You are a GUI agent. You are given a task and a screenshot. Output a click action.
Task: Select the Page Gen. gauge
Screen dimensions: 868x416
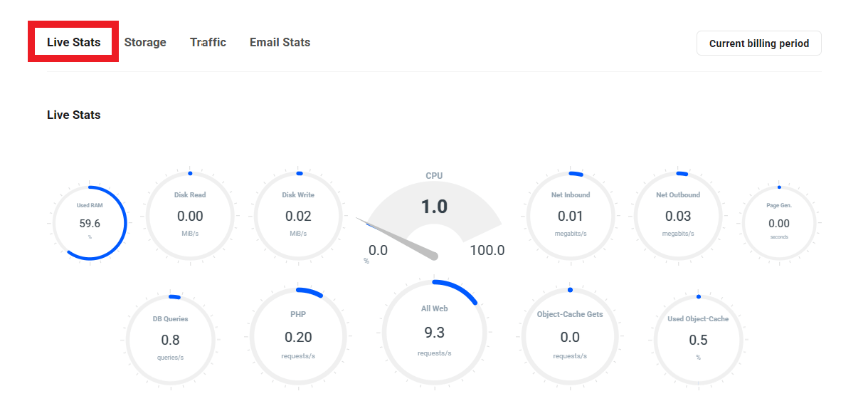[779, 223]
